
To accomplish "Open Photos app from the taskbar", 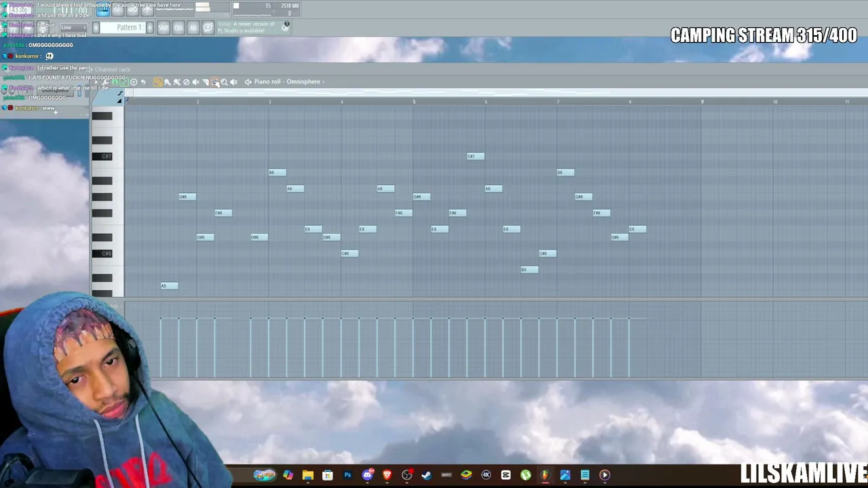I will [x=565, y=475].
